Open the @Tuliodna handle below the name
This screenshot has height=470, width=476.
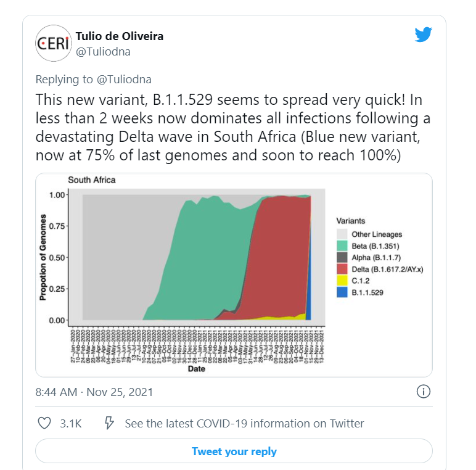[x=103, y=52]
